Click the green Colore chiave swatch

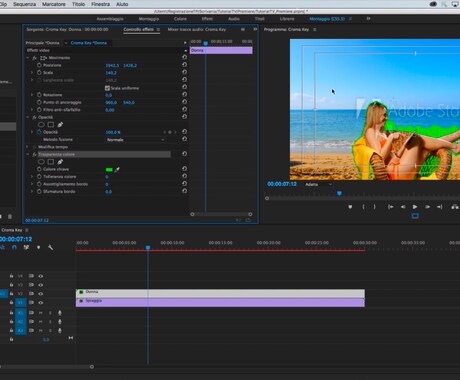(109, 169)
